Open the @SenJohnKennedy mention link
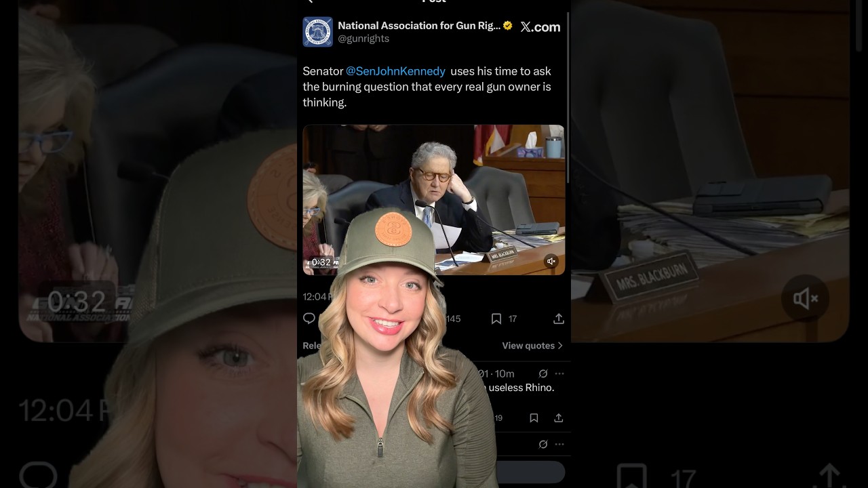The height and width of the screenshot is (488, 868). [x=395, y=71]
